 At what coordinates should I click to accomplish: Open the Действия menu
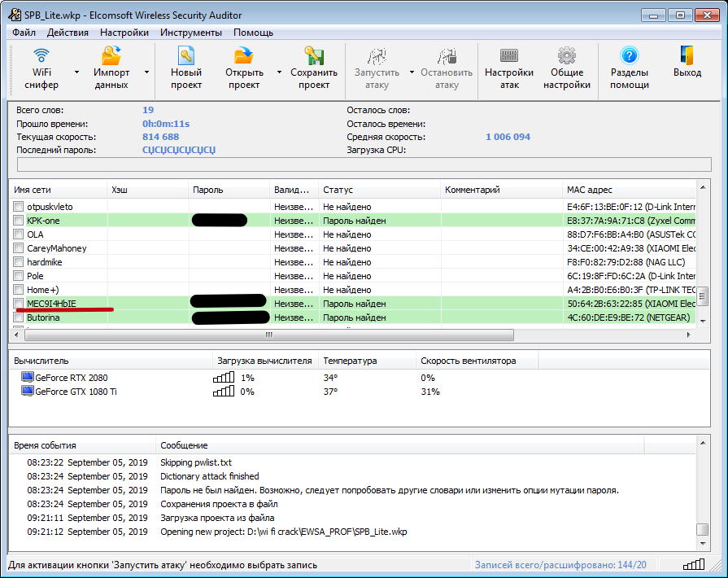[x=68, y=33]
